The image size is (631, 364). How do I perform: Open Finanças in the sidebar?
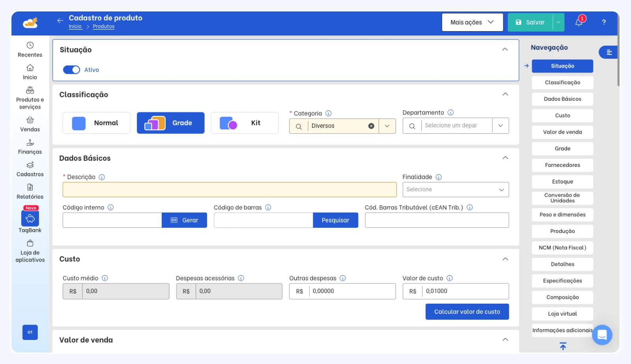[x=30, y=147]
